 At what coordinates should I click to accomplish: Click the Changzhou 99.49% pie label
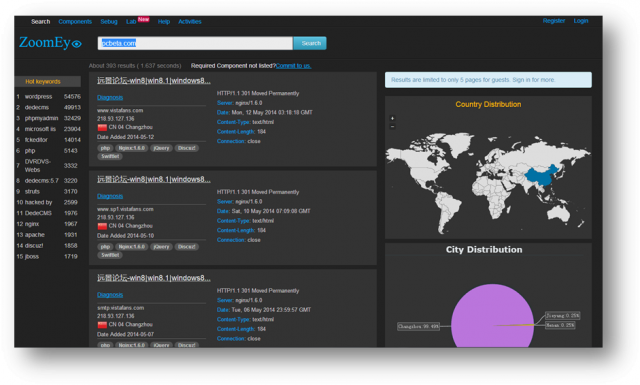(419, 327)
